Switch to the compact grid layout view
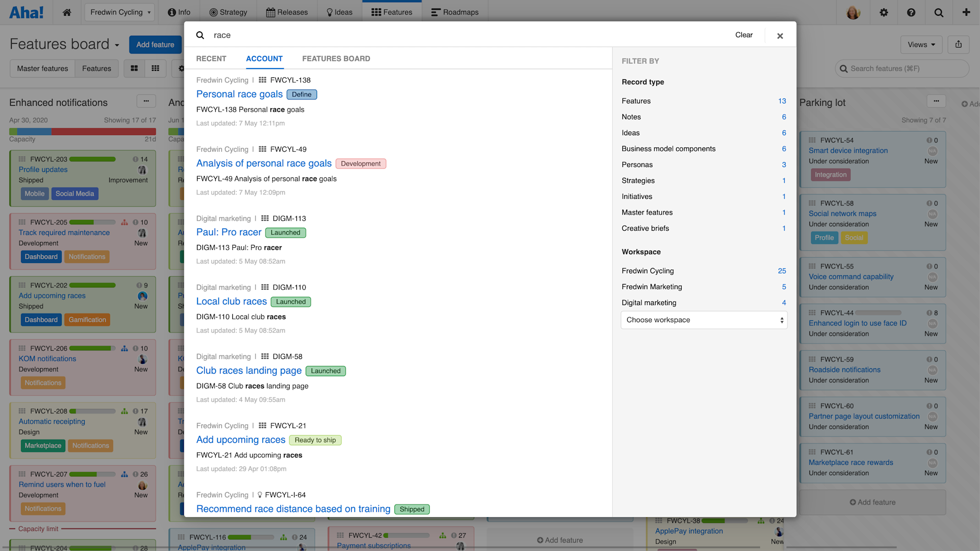Screen dimensions: 980x551 [x=155, y=69]
